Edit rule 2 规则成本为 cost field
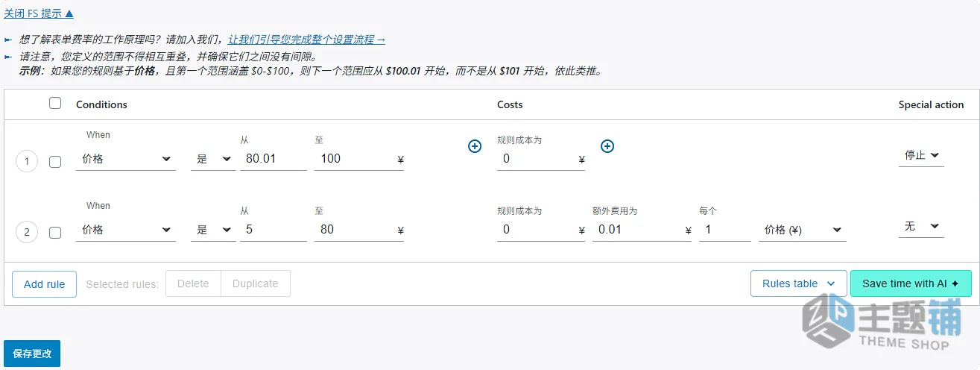Screen dimensions: 980x370 click(x=541, y=230)
